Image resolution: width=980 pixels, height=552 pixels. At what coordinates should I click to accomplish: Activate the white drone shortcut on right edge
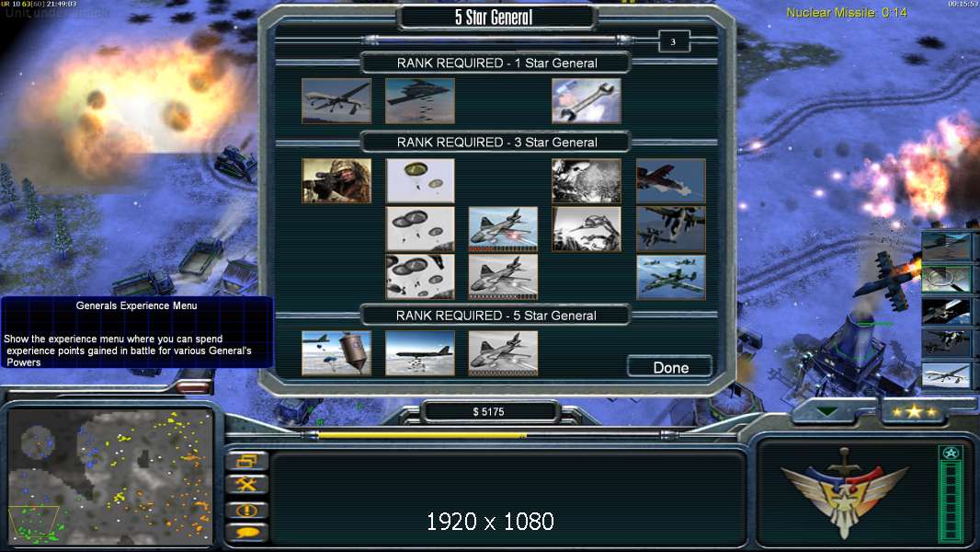946,375
